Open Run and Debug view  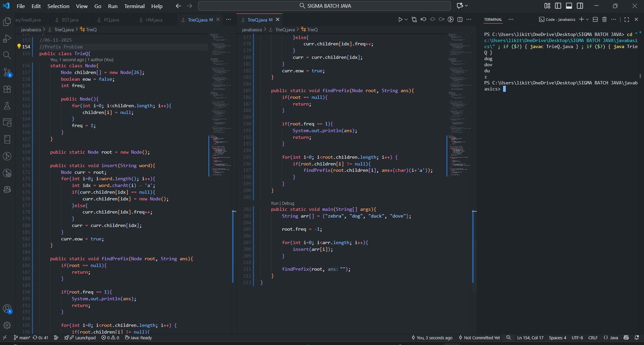coord(7,39)
